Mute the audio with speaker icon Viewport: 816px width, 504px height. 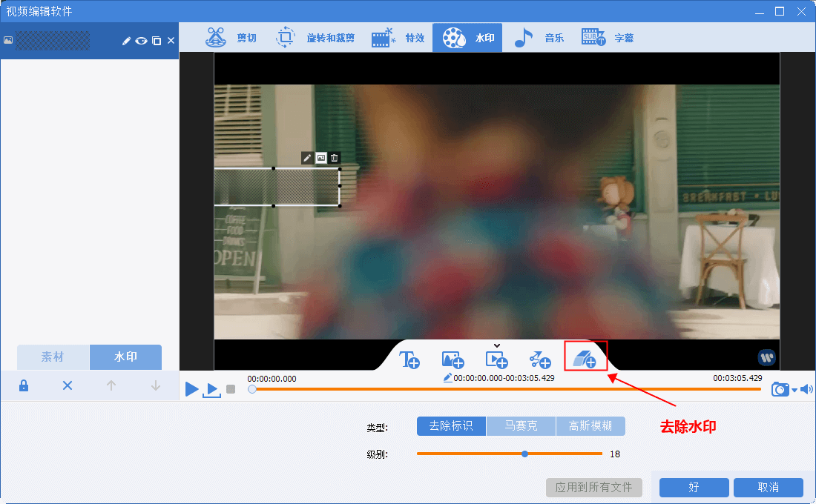(x=806, y=389)
